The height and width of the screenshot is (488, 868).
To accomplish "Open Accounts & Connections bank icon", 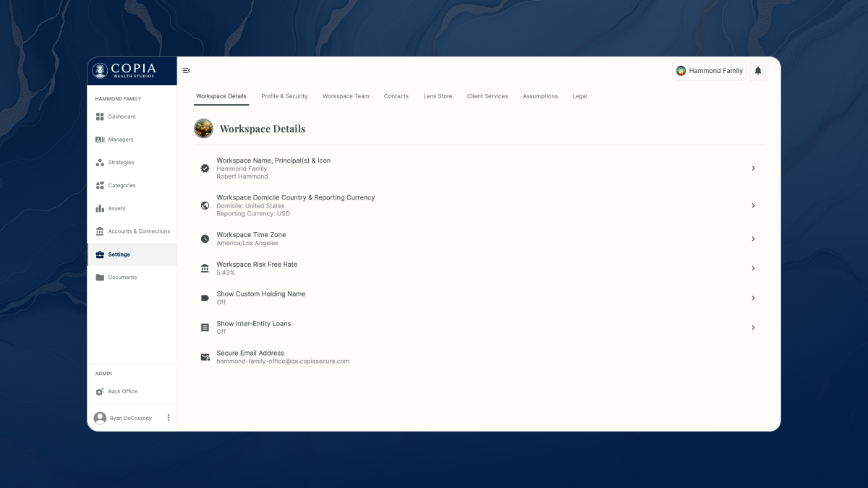I will 100,231.
